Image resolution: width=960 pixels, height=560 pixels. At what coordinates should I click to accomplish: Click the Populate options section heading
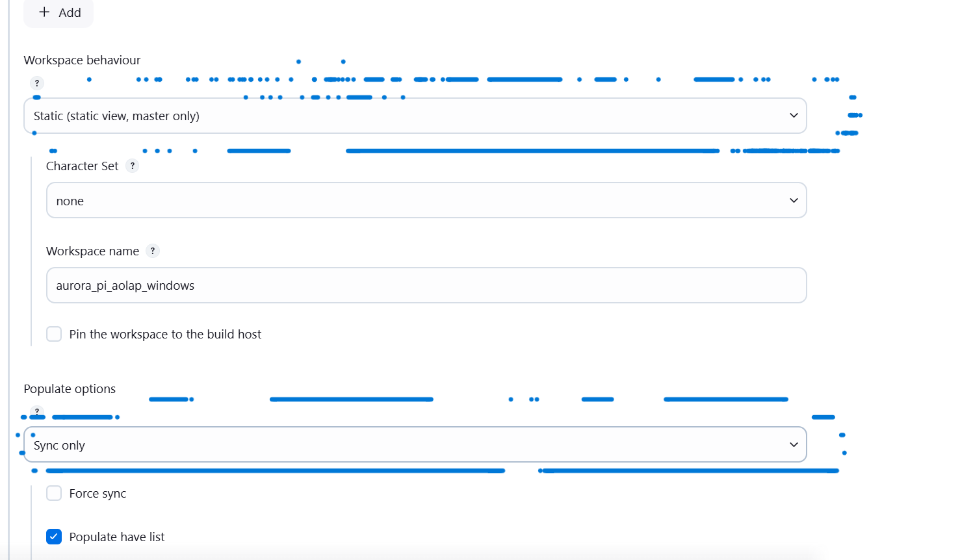click(x=70, y=388)
